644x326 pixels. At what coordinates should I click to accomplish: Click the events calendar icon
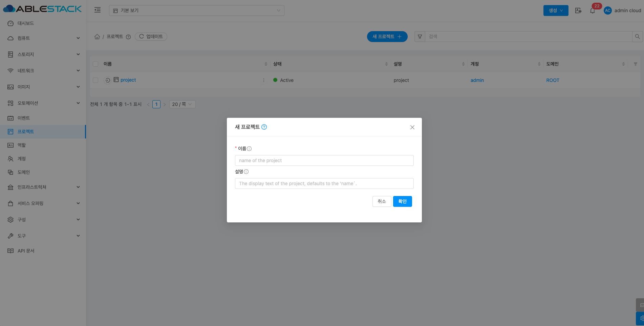(10, 118)
